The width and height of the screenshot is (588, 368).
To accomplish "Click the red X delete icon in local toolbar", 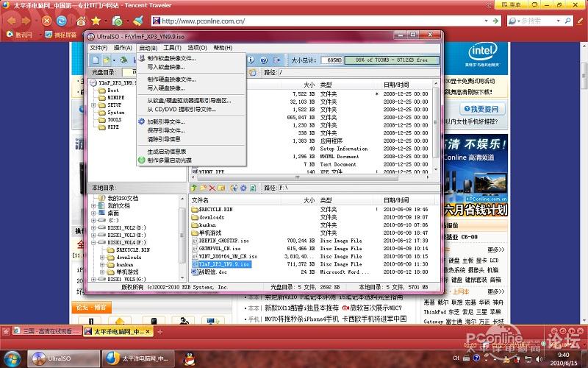I will pyautogui.click(x=212, y=188).
